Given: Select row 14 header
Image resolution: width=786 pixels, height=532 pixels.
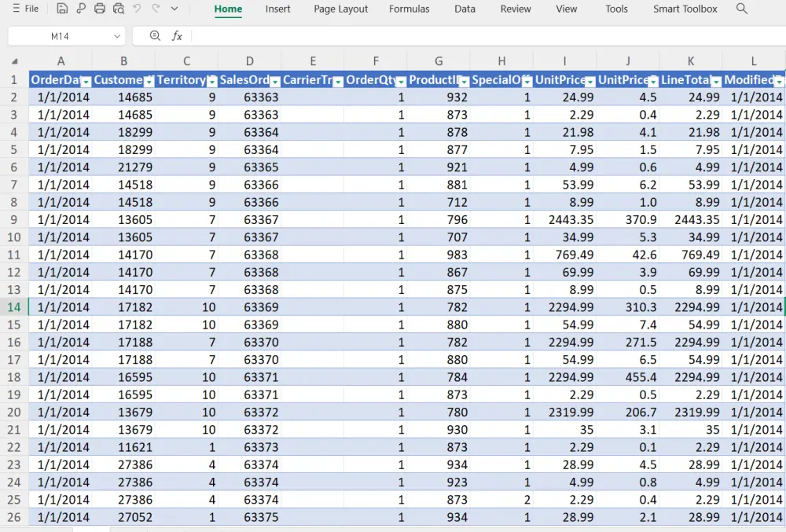Looking at the screenshot, I should coord(14,307).
